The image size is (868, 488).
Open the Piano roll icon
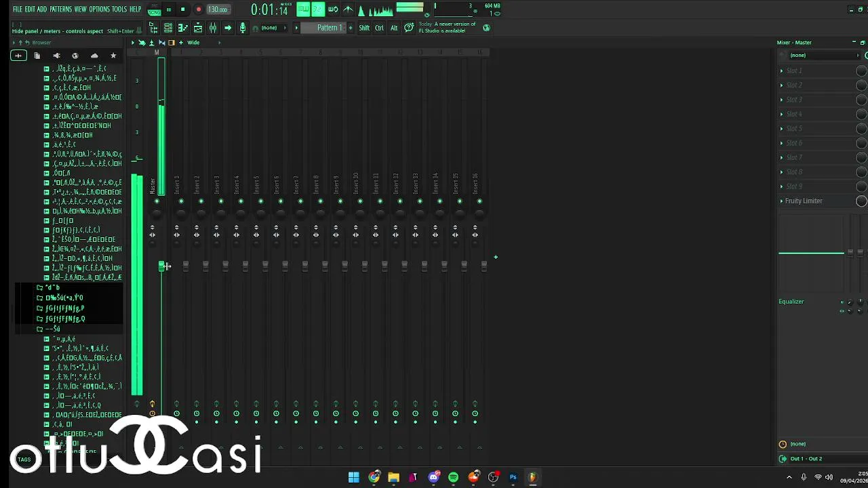tap(183, 28)
